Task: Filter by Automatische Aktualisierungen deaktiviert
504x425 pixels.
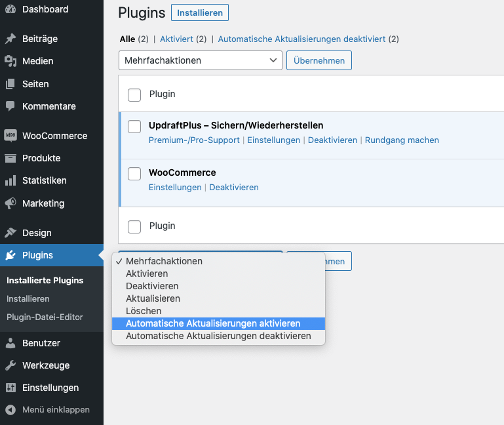Action: point(301,39)
